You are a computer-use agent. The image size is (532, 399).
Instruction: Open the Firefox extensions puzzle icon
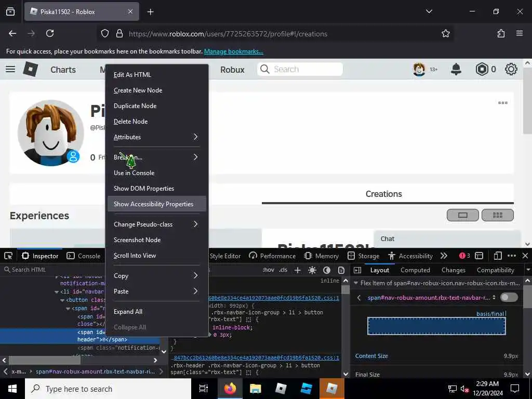coord(501,34)
